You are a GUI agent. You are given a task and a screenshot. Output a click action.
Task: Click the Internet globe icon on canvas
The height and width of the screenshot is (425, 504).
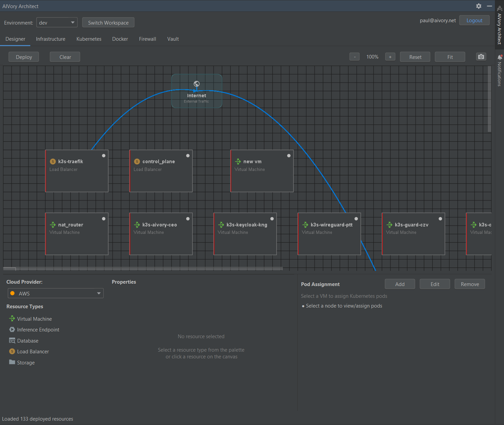197,84
